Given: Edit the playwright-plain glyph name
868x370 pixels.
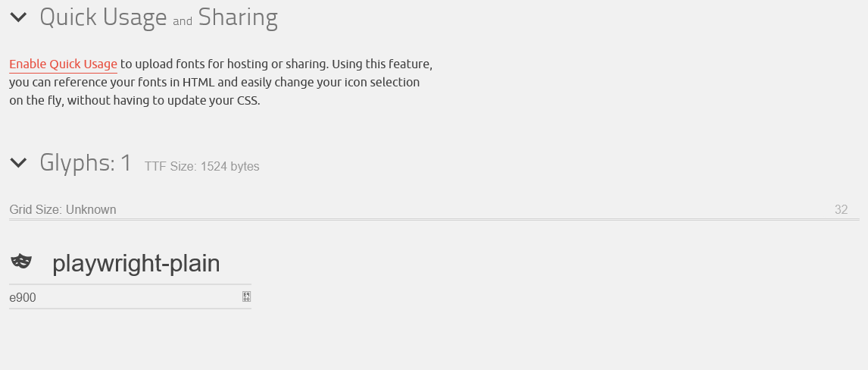Looking at the screenshot, I should click(x=136, y=264).
